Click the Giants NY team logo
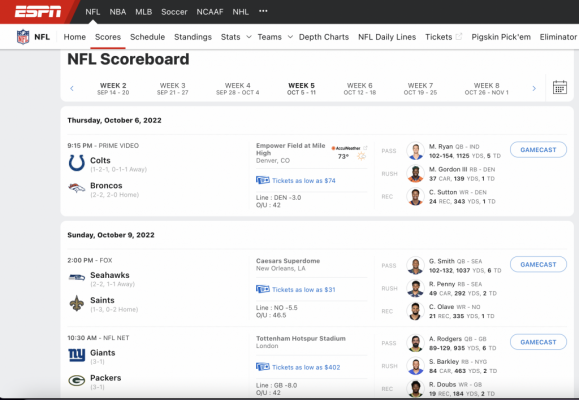The height and width of the screenshot is (400, 579). coord(77,355)
